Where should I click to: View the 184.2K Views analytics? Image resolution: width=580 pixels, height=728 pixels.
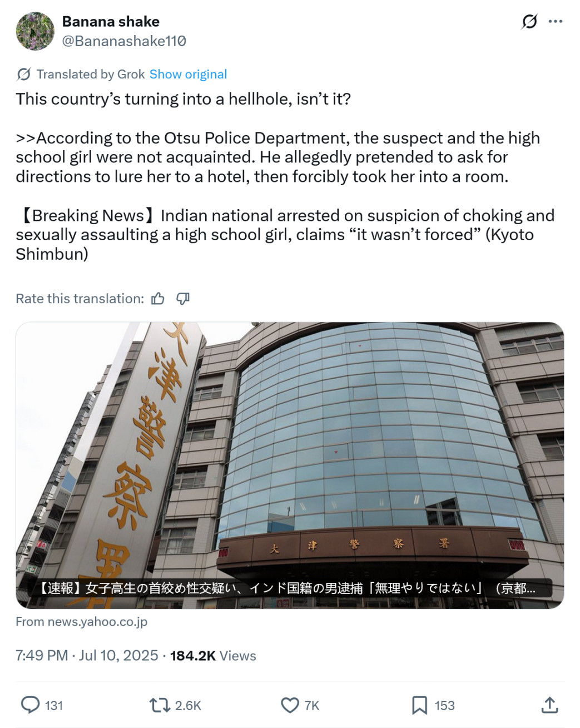point(213,656)
